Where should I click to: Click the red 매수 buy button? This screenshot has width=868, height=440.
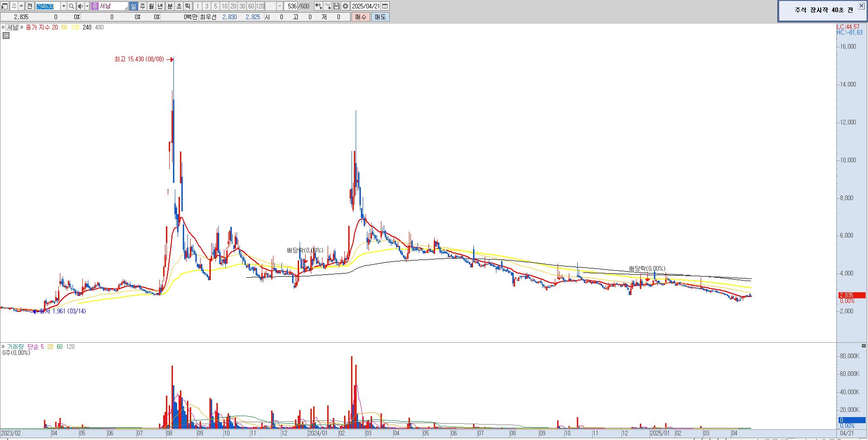pos(360,17)
